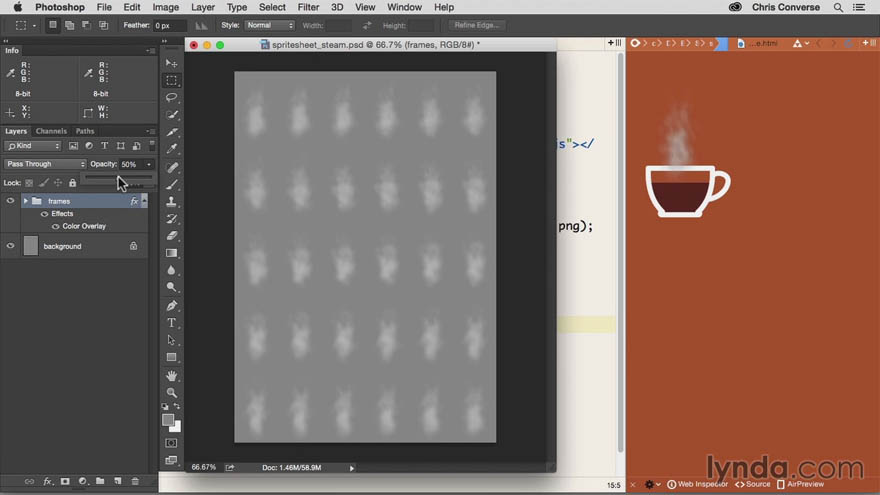Screen dimensions: 880x495
Task: Toggle the layer filter switch
Action: [152, 145]
